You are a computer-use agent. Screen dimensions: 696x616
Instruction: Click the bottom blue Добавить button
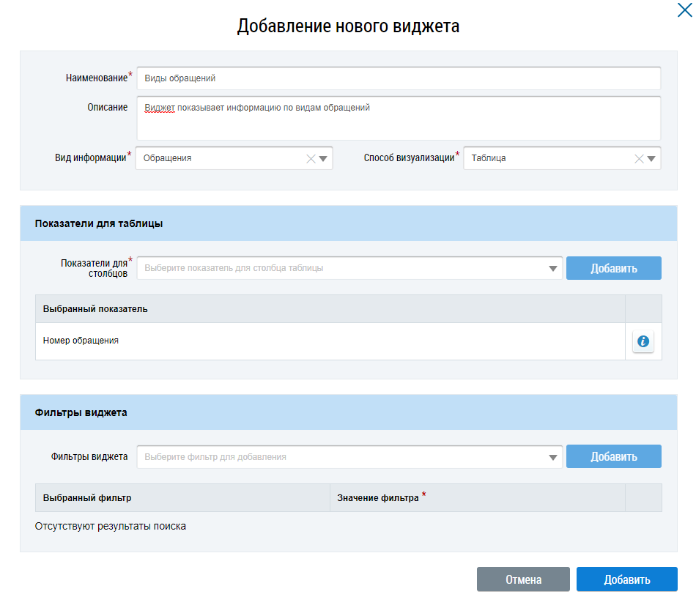tap(626, 579)
